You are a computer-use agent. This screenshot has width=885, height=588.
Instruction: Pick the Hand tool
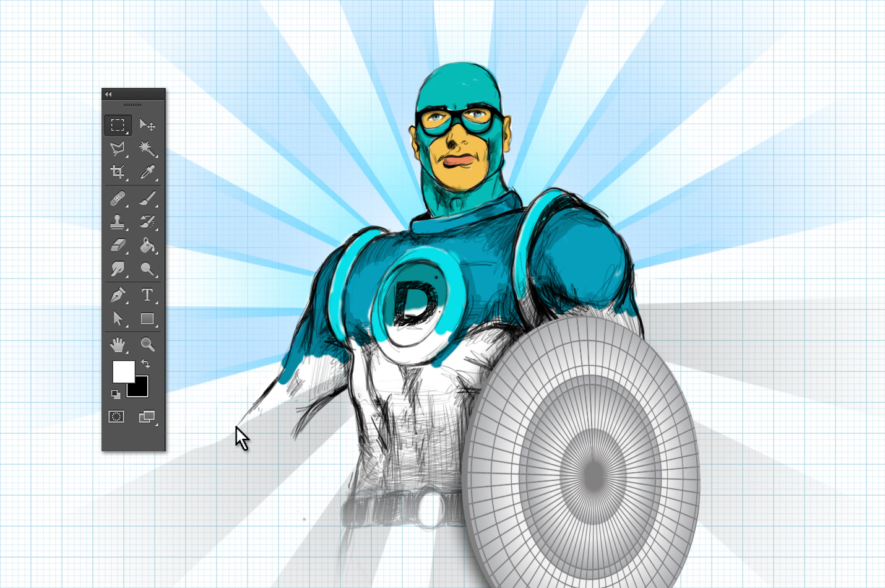[x=118, y=344]
